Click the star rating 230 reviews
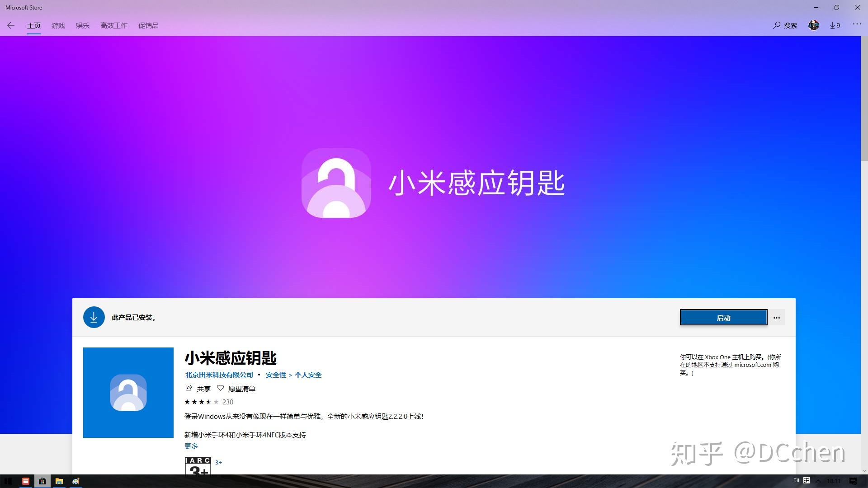Image resolution: width=868 pixels, height=488 pixels. point(209,402)
